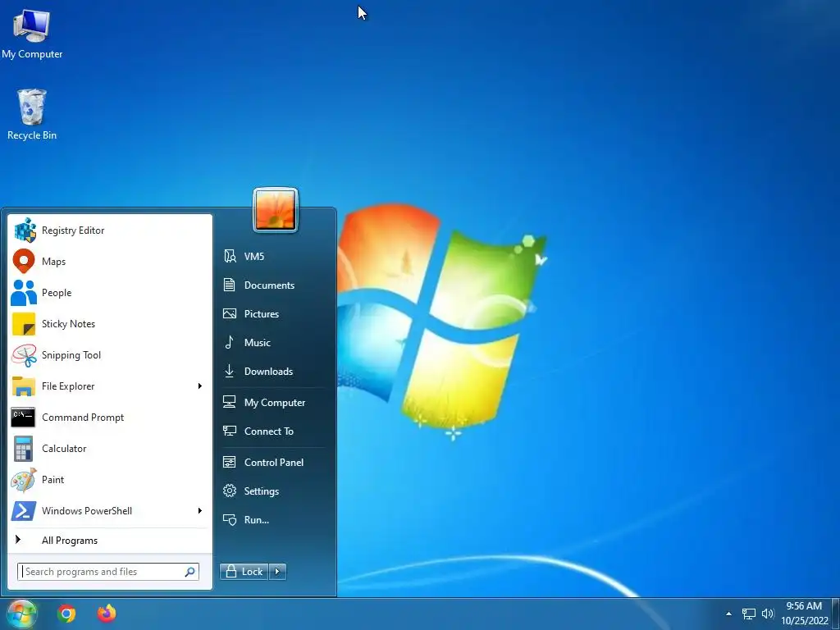840x630 pixels.
Task: Open the power options arrow next to Lock
Action: click(277, 572)
